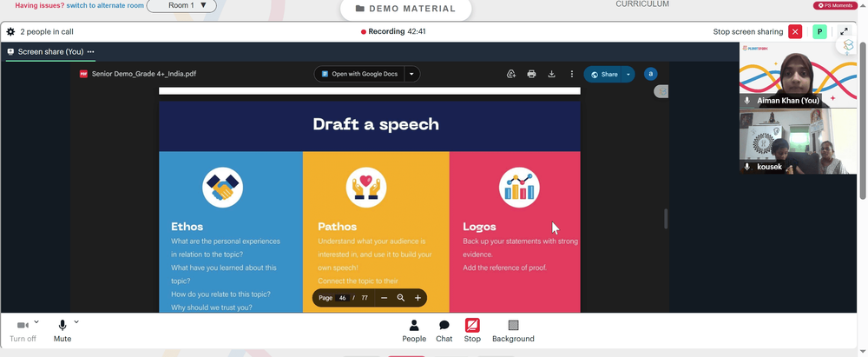Turn off the camera

point(23,331)
